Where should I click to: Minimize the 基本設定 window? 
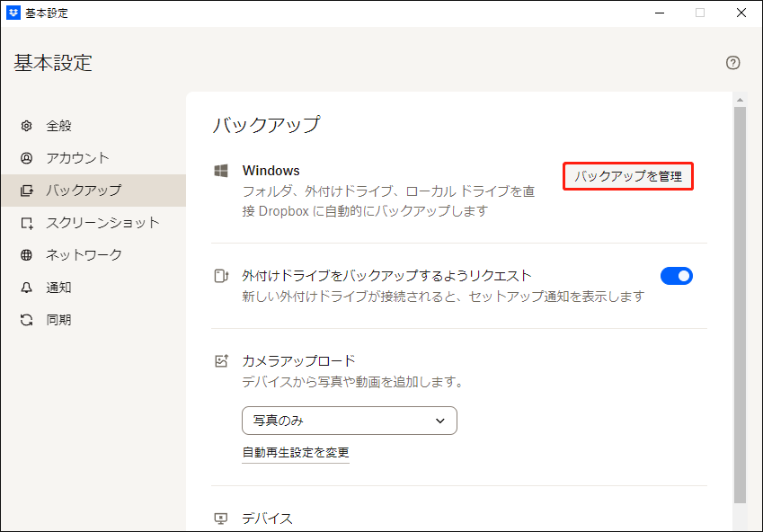click(660, 13)
